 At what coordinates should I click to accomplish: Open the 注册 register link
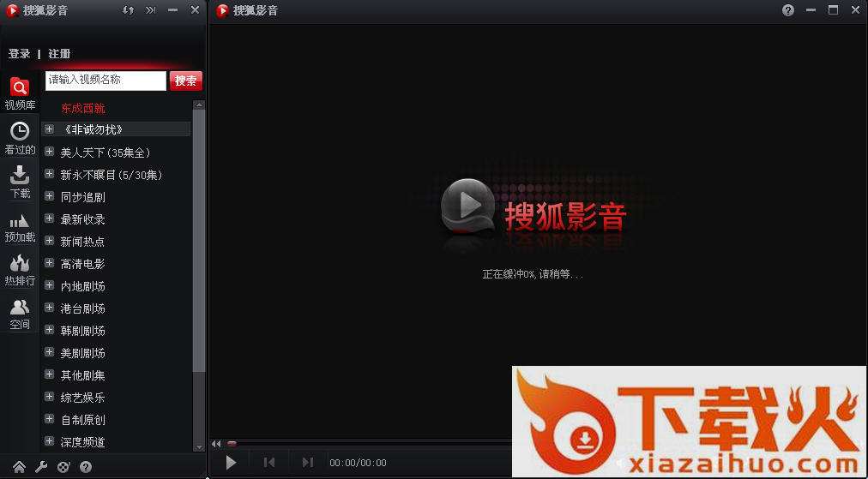tap(59, 54)
